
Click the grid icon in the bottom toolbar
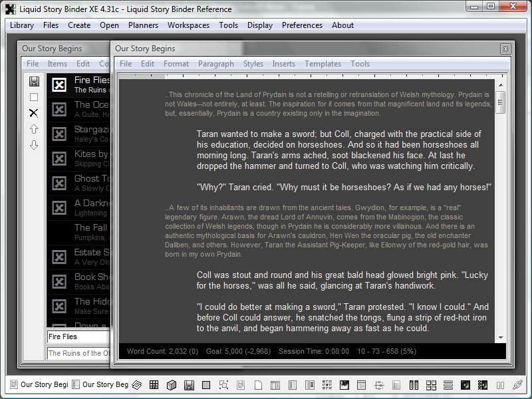point(154,385)
